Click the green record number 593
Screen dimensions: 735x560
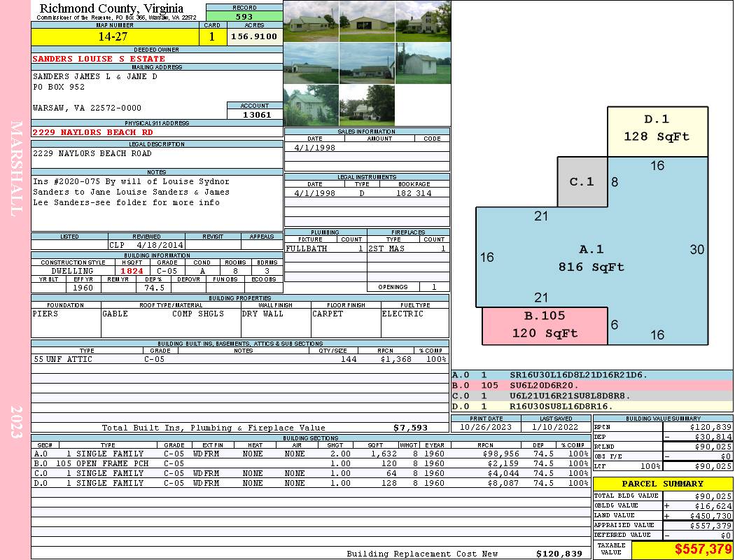coord(244,17)
